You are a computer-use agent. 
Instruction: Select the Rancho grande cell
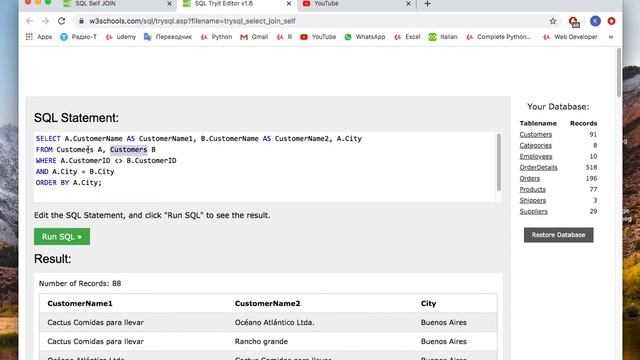pos(261,341)
